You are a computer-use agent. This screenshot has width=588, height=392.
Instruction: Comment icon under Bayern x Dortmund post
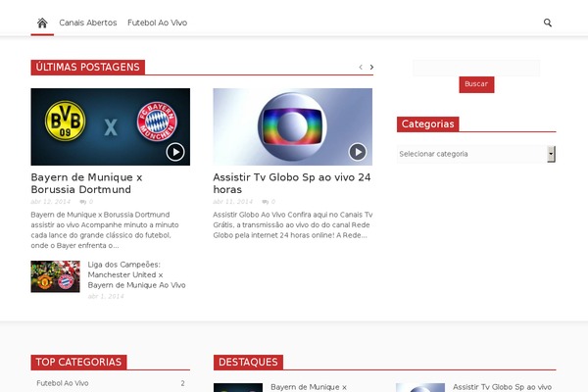[x=83, y=202]
